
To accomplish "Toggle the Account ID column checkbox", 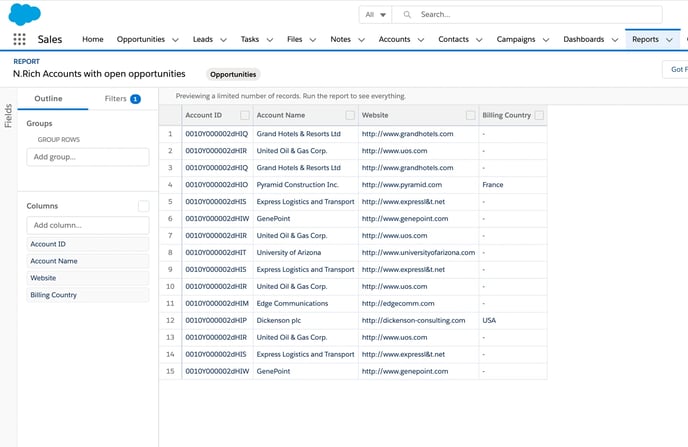I will coord(245,115).
